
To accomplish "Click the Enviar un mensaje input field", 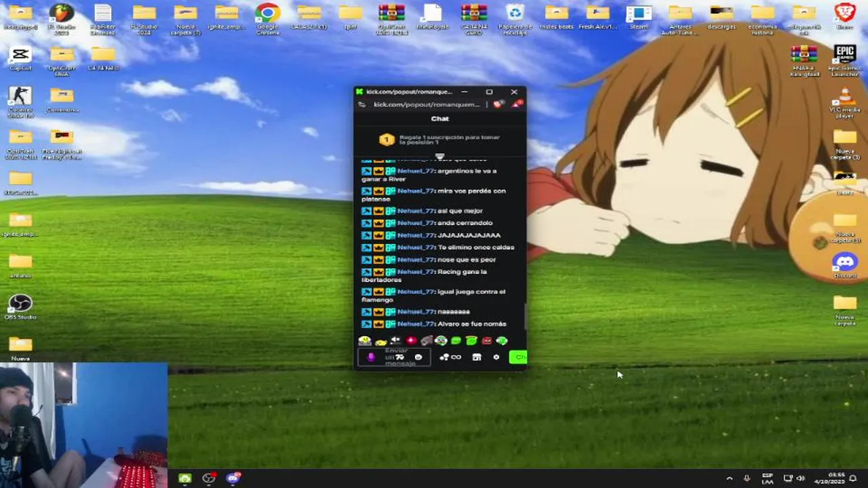I will 394,357.
